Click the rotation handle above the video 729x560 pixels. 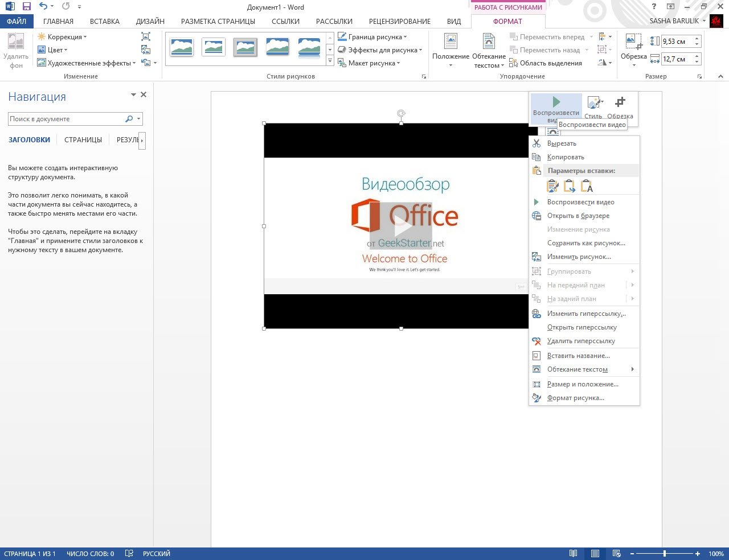tap(402, 113)
